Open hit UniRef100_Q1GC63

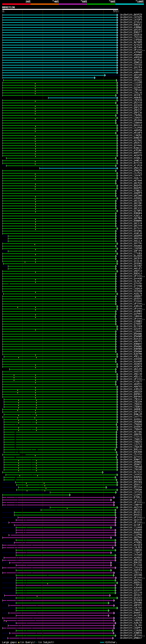[131, 598]
